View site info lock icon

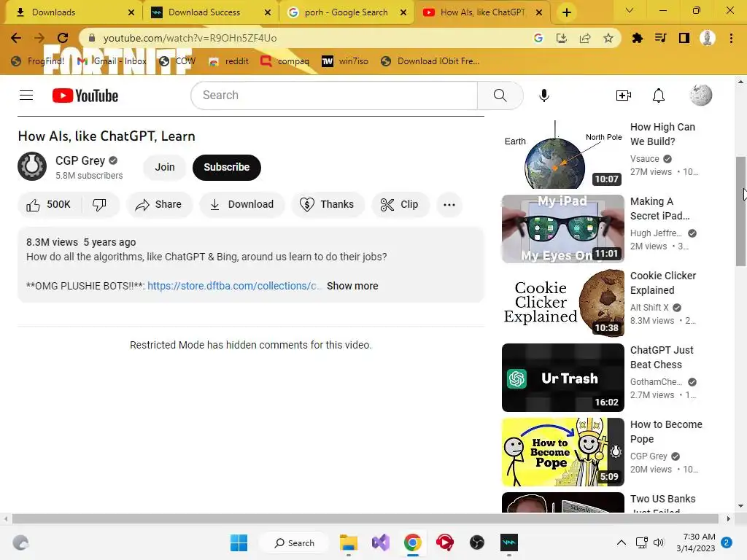92,38
